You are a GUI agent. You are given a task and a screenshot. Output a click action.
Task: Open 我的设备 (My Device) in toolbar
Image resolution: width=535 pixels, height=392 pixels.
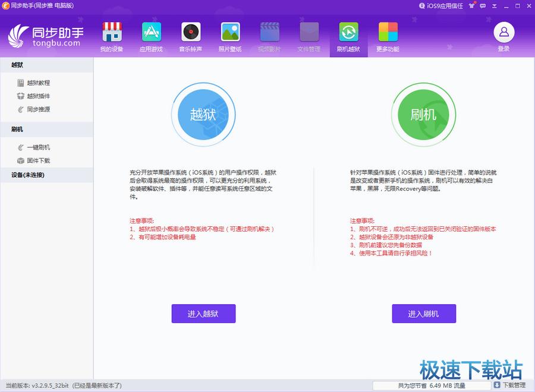pyautogui.click(x=112, y=37)
